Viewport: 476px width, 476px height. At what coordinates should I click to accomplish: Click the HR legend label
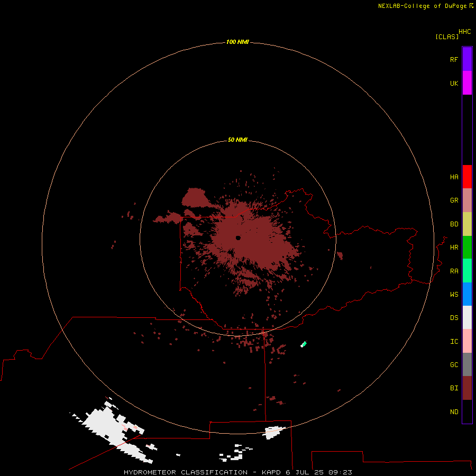pyautogui.click(x=454, y=248)
